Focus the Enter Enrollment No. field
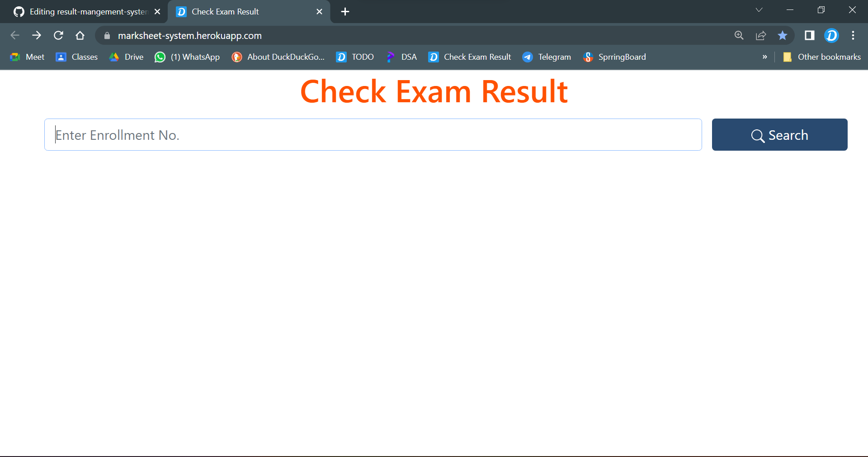The width and height of the screenshot is (868, 457). (x=373, y=135)
